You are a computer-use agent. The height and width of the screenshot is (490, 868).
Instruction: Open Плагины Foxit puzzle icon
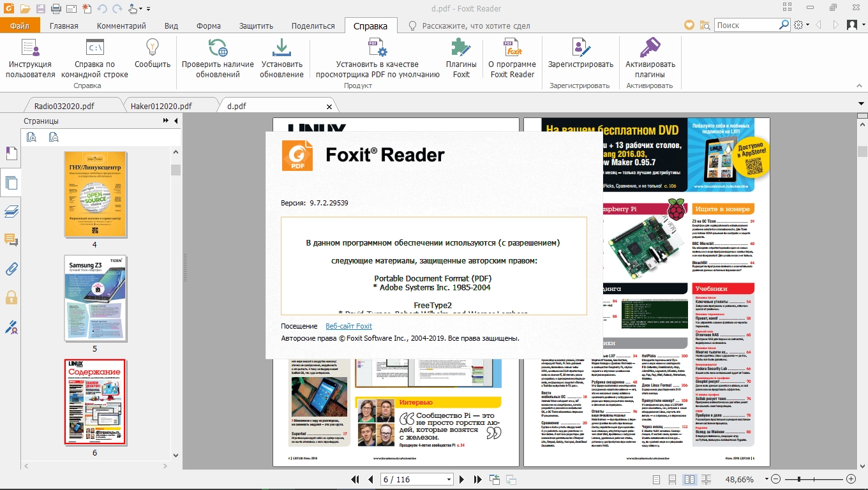(461, 57)
